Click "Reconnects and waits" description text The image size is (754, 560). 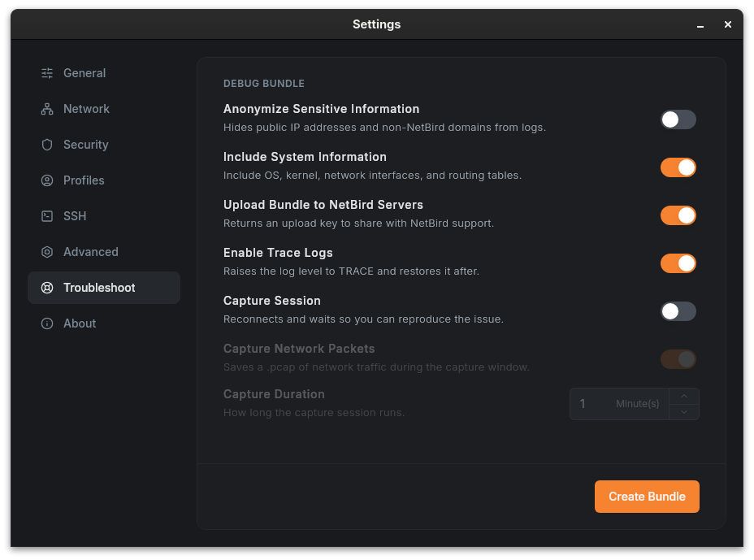coord(363,319)
